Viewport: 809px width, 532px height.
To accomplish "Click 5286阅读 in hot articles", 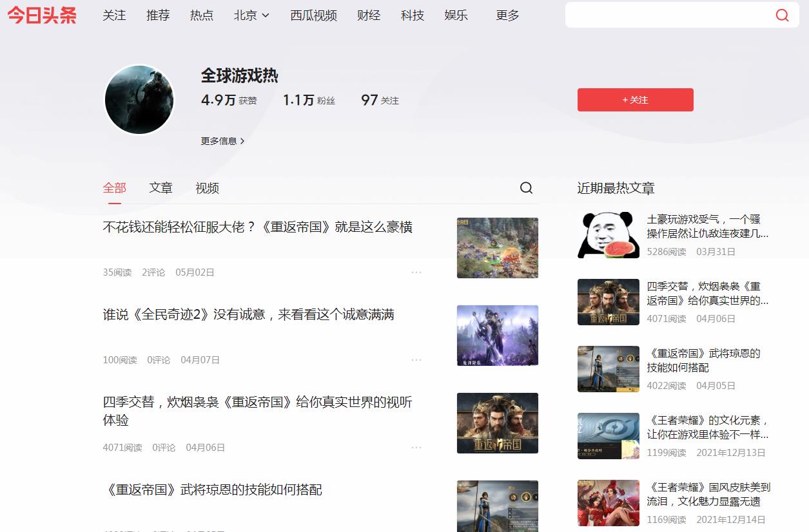I will (667, 252).
